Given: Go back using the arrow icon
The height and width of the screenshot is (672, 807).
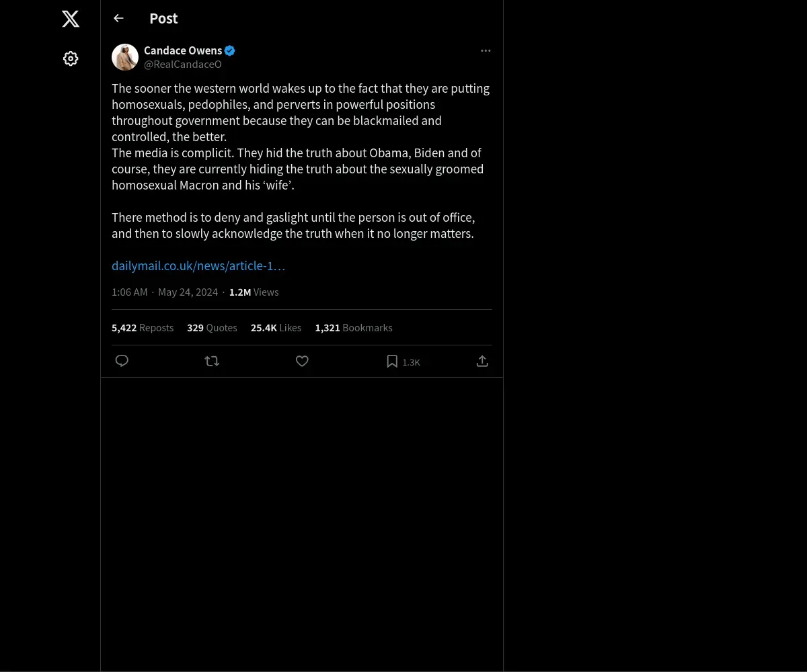Looking at the screenshot, I should 118,18.
